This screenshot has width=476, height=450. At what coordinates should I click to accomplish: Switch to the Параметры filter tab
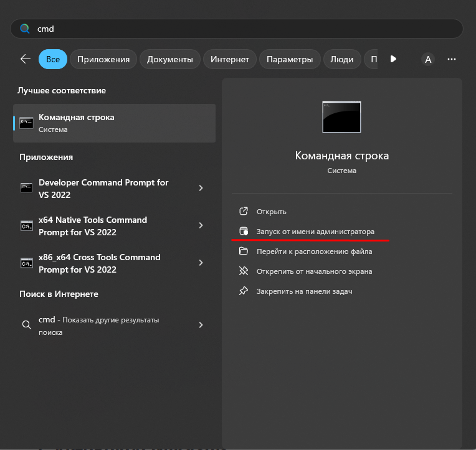pyautogui.click(x=290, y=59)
